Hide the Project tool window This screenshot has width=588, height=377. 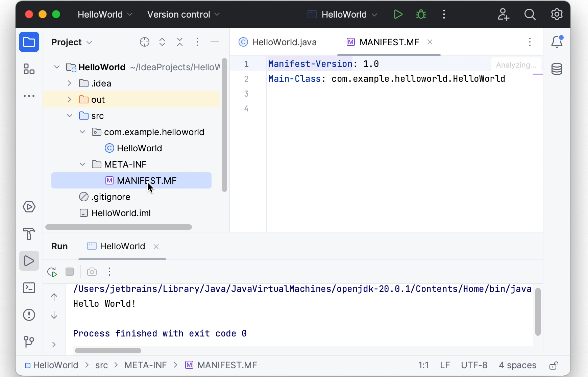click(x=215, y=42)
